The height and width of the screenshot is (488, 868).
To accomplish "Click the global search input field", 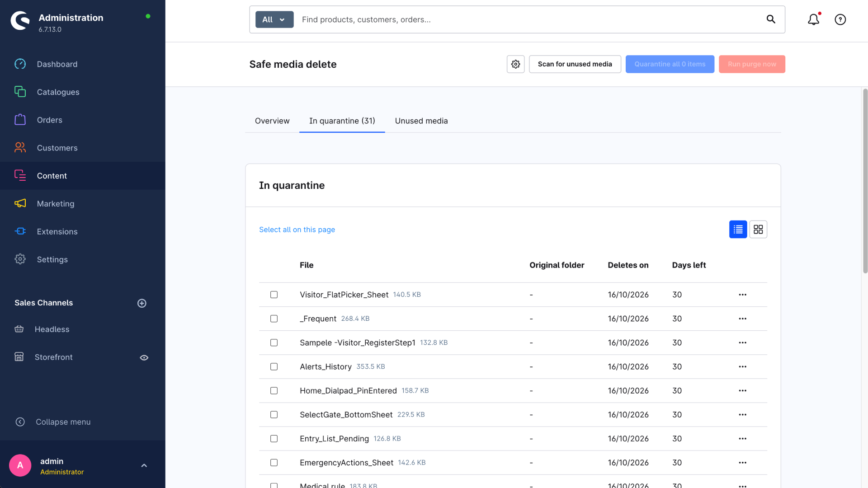I will (529, 19).
